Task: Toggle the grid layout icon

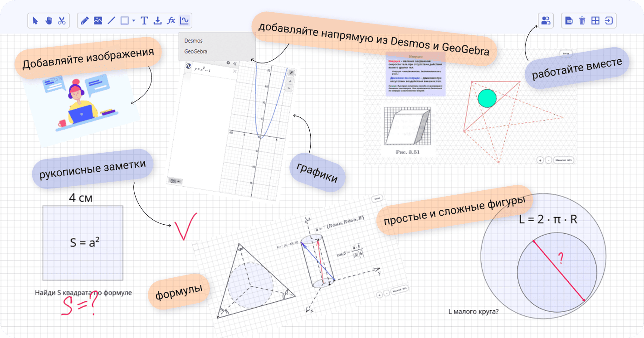Action: click(x=595, y=20)
